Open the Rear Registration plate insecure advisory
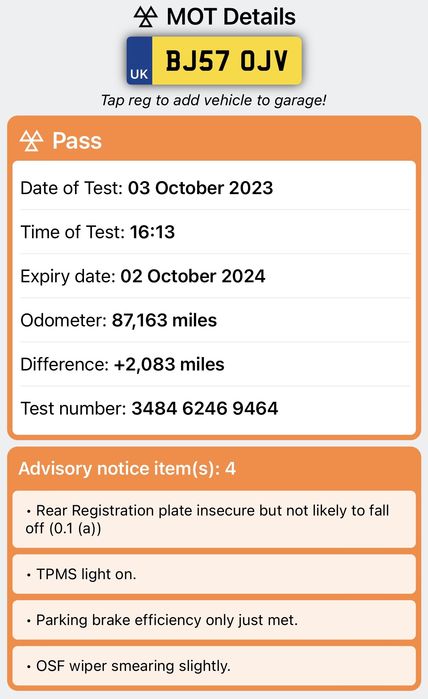The image size is (428, 699). (x=214, y=519)
